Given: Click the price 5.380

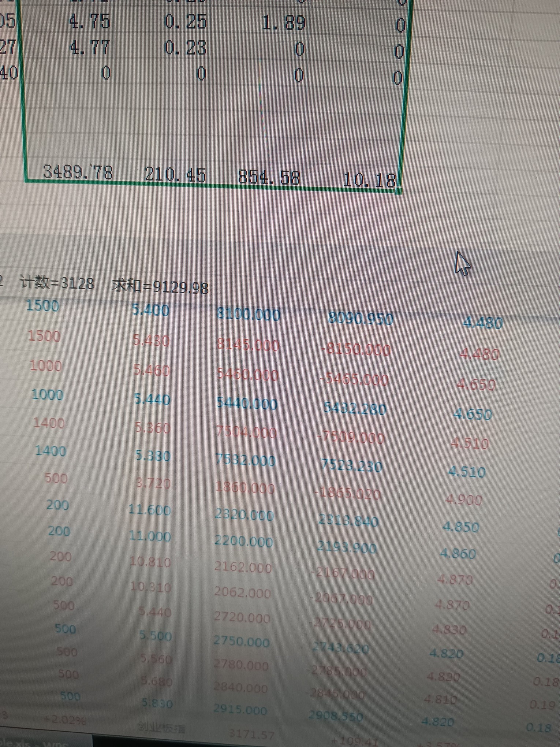Looking at the screenshot, I should tap(153, 456).
